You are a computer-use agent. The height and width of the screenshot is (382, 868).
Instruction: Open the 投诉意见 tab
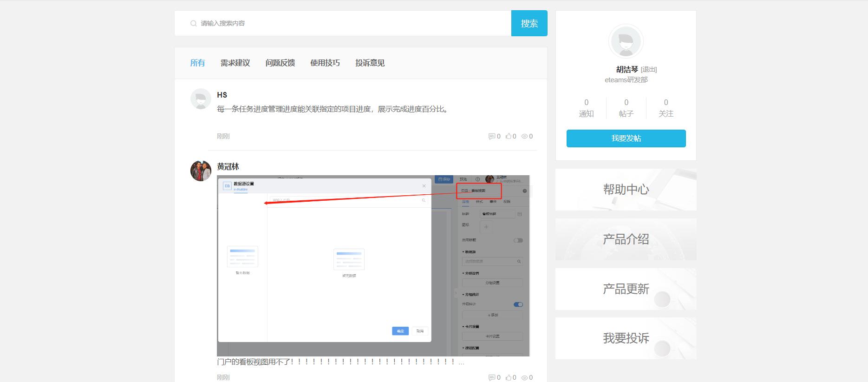click(x=370, y=63)
